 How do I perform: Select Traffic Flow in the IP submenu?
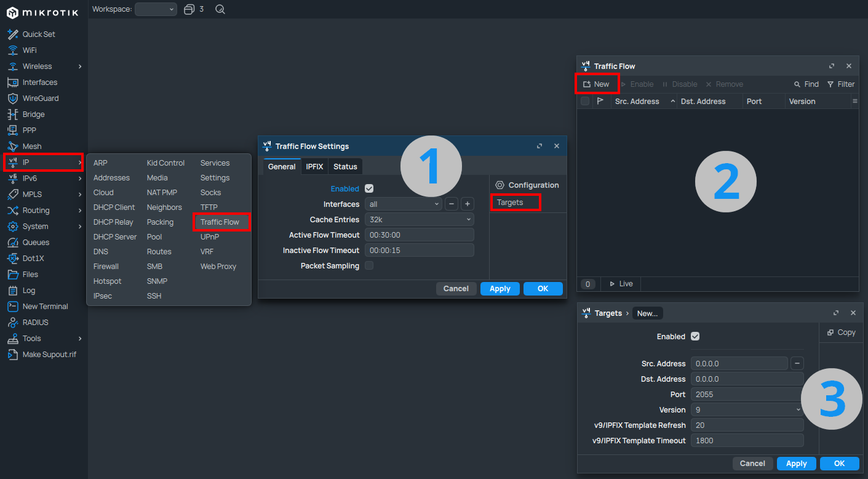point(220,222)
